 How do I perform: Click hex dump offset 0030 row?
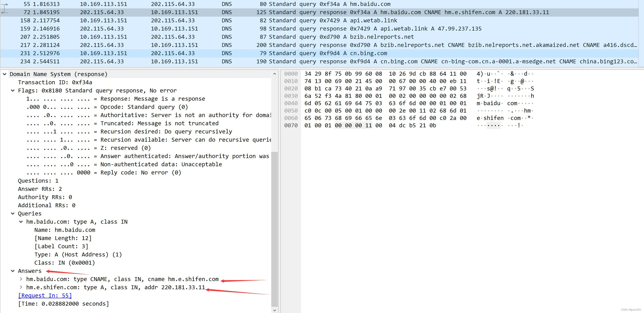(x=291, y=96)
